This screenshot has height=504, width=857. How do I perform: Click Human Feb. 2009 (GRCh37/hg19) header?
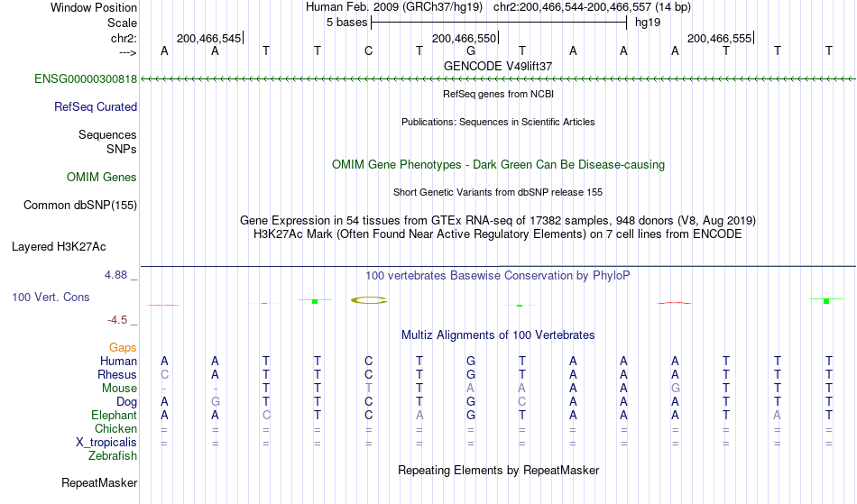click(394, 7)
